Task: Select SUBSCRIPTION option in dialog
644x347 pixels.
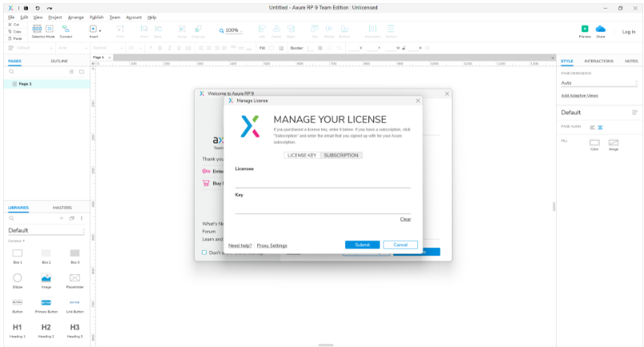Action: coord(341,155)
